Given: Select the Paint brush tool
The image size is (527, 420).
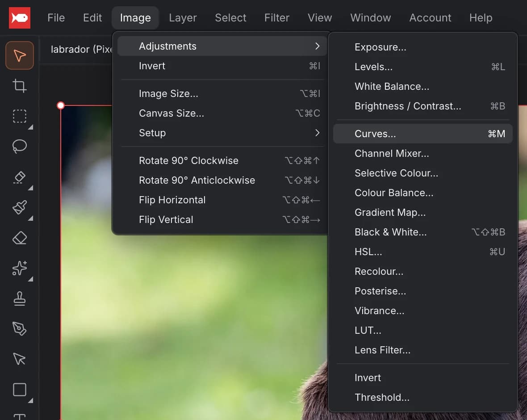Looking at the screenshot, I should tap(20, 207).
